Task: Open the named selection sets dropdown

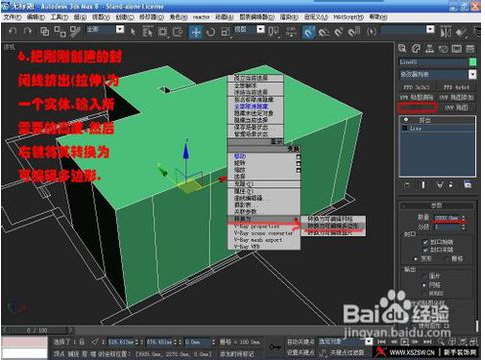Action: 430,29
